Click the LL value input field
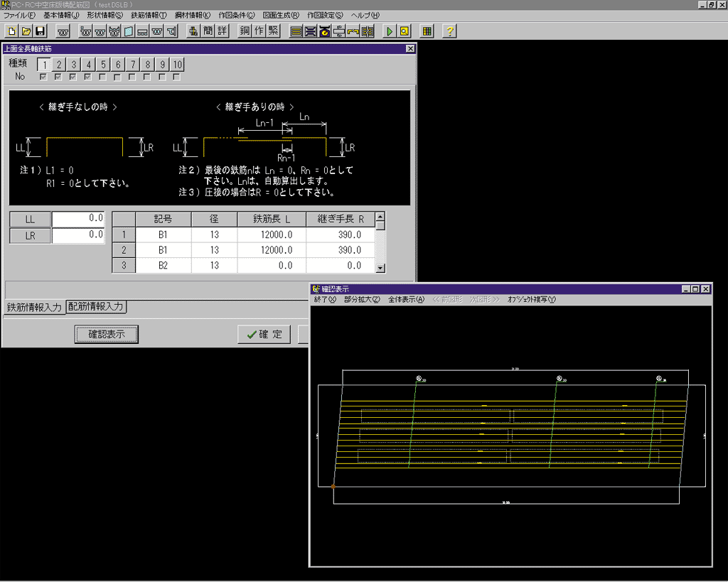Screen dimensions: 728x582 (78, 217)
